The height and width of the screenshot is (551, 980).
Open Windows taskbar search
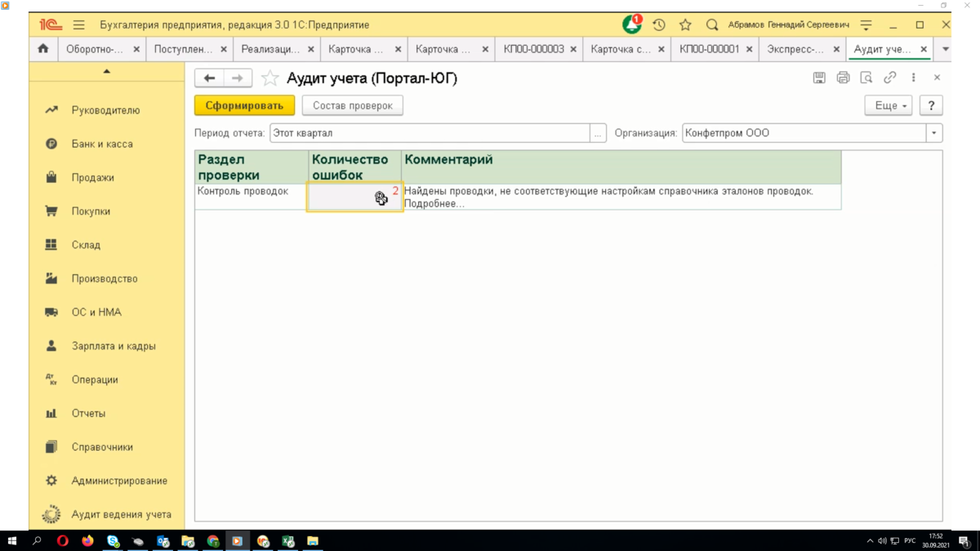tap(37, 541)
